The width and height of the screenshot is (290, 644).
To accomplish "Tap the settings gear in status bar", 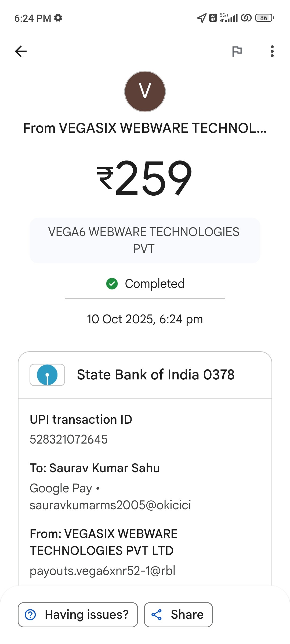I will coord(58,18).
